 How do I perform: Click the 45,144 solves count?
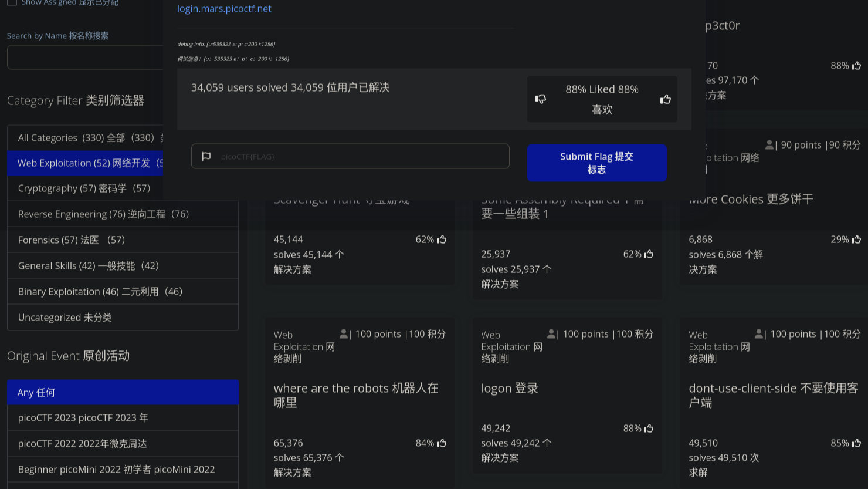click(288, 239)
